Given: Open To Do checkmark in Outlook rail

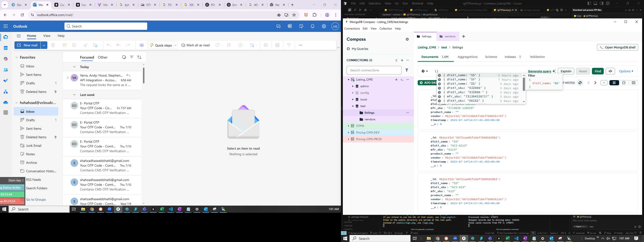Looking at the screenshot, I should pos(6,81).
